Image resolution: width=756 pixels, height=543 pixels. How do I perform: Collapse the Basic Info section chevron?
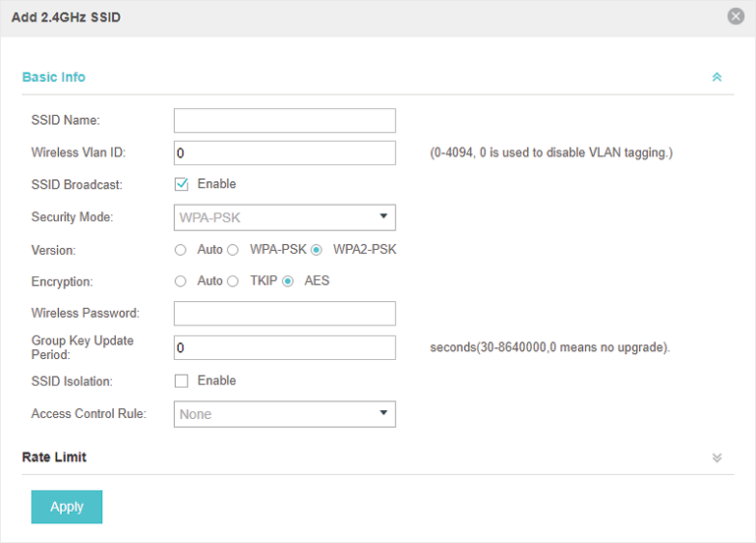pyautogui.click(x=717, y=77)
